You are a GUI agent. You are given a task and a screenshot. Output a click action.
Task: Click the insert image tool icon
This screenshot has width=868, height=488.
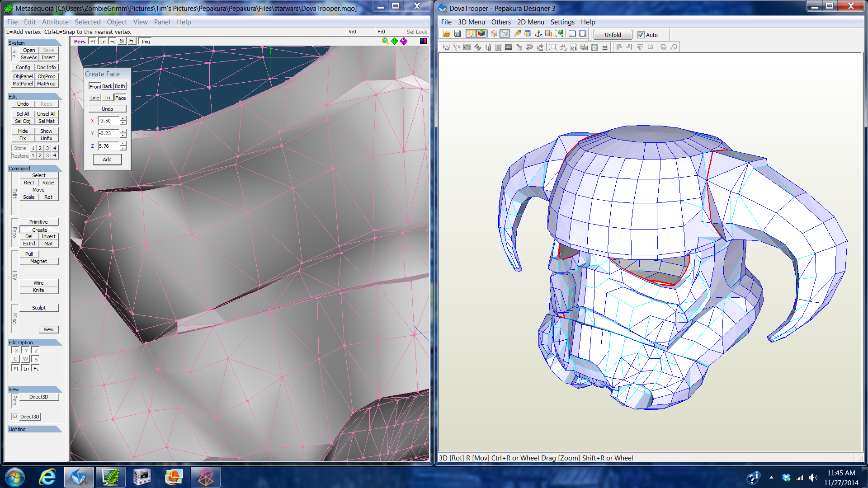pyautogui.click(x=509, y=47)
